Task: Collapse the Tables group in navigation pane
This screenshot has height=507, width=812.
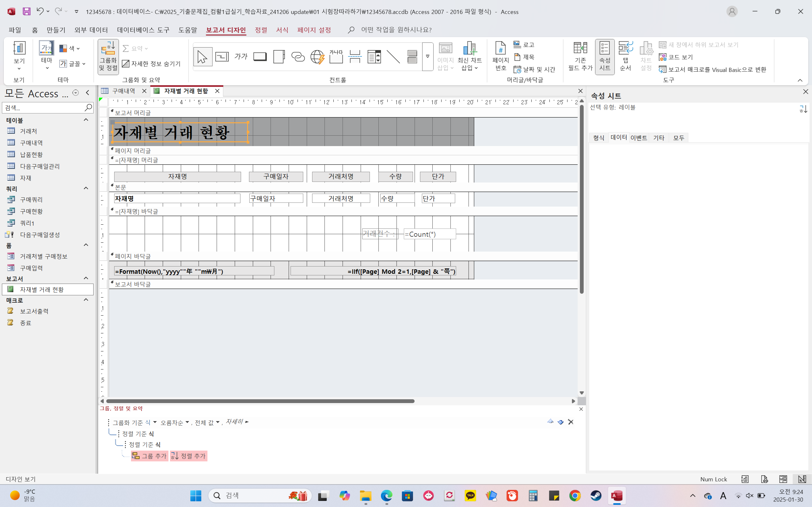Action: [x=86, y=120]
